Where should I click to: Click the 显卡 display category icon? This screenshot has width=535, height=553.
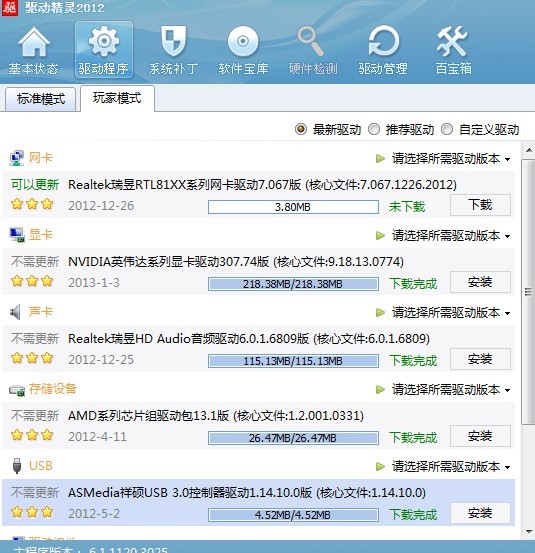click(x=17, y=235)
